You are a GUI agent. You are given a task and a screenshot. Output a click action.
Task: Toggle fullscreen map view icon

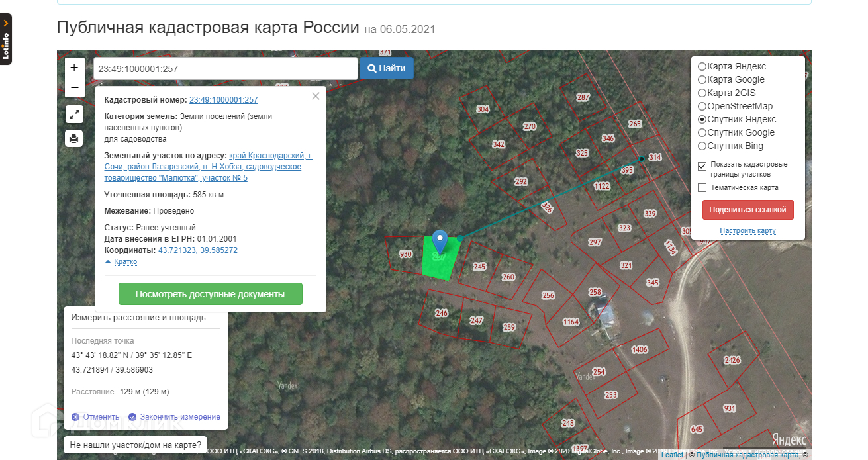tap(74, 114)
